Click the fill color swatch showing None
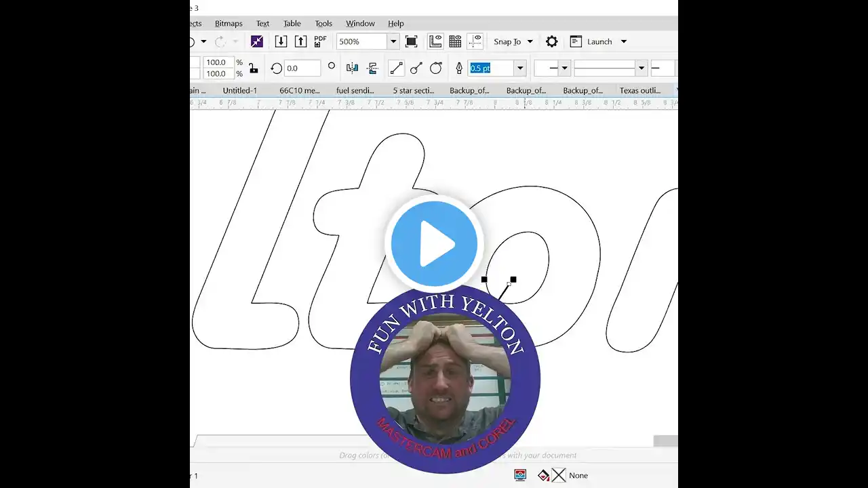868x488 pixels. tap(558, 475)
